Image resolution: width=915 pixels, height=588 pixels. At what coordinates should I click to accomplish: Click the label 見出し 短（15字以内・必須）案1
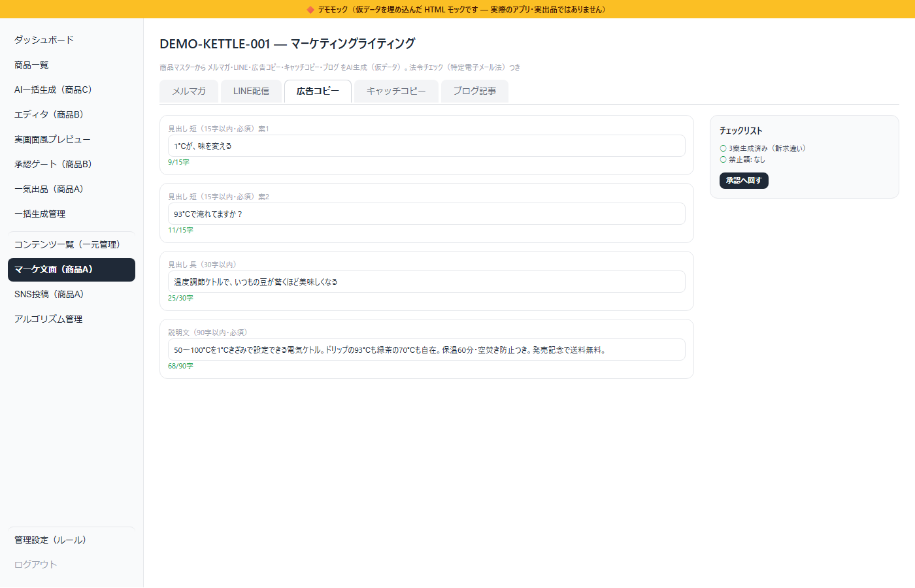click(218, 129)
